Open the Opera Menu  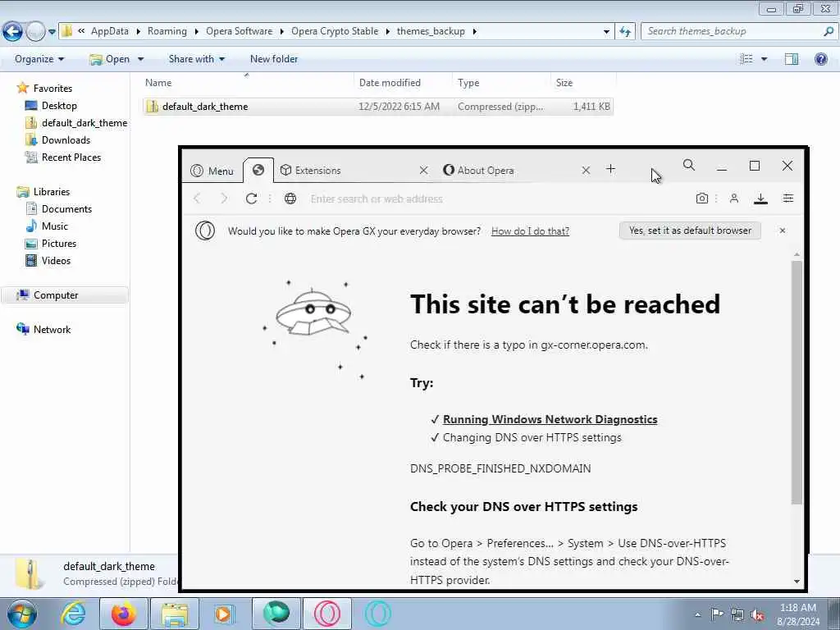[x=212, y=171]
